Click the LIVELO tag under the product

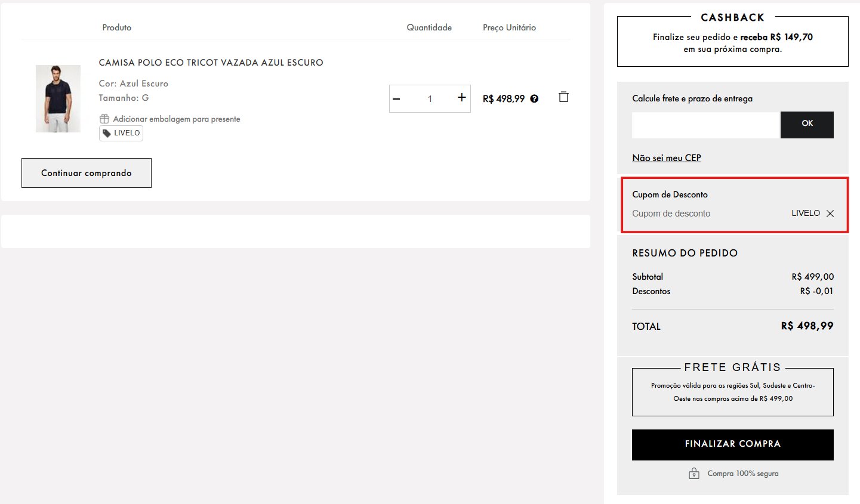click(x=121, y=133)
